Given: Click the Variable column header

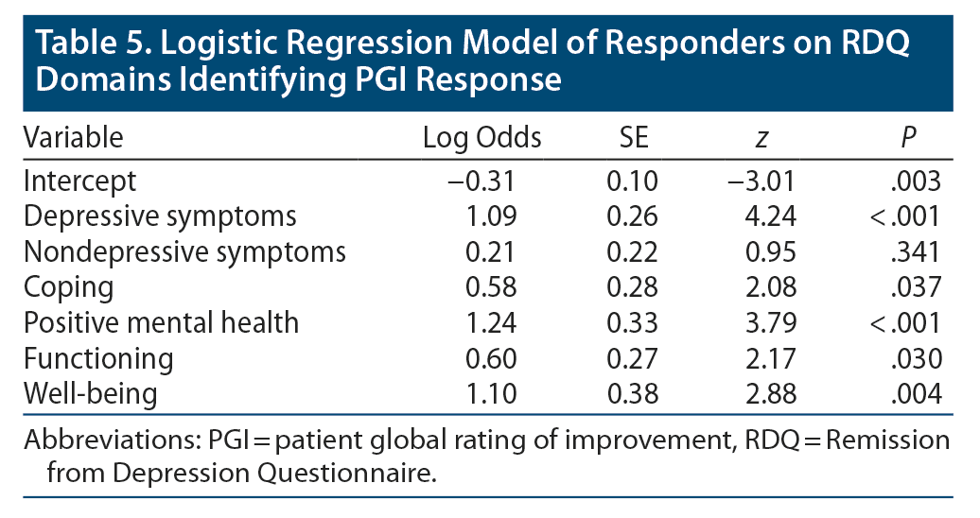Looking at the screenshot, I should pos(73,138).
